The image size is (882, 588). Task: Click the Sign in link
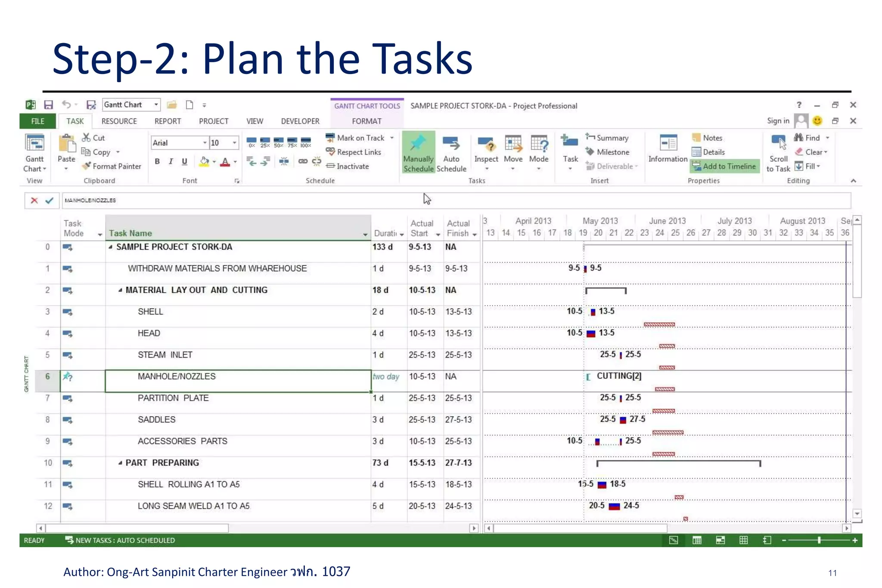click(778, 121)
